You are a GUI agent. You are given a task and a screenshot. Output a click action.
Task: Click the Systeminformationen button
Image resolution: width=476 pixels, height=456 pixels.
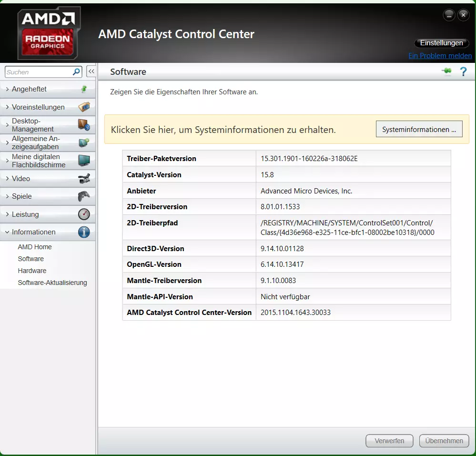419,129
